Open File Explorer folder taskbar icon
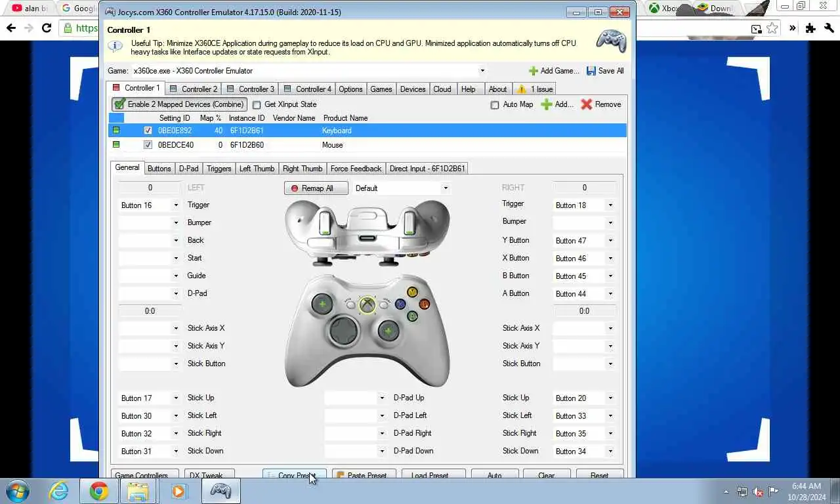 [138, 491]
